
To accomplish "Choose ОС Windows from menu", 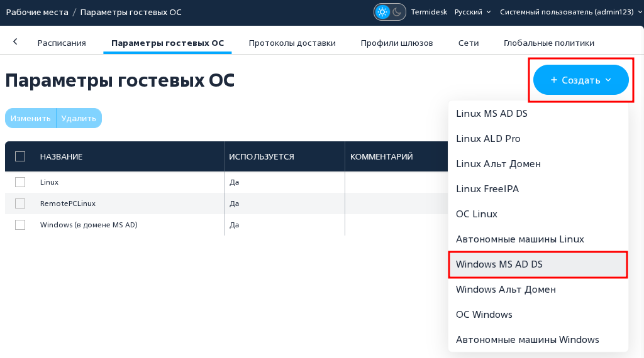I will coord(538,315).
